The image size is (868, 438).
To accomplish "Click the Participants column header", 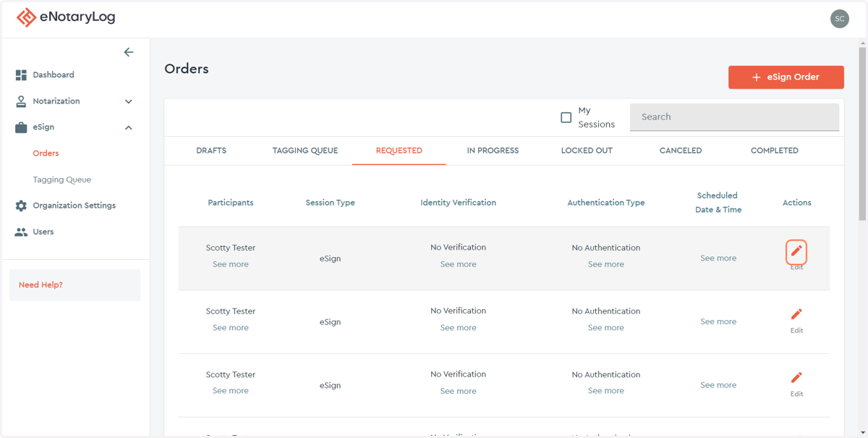I will [x=231, y=203].
